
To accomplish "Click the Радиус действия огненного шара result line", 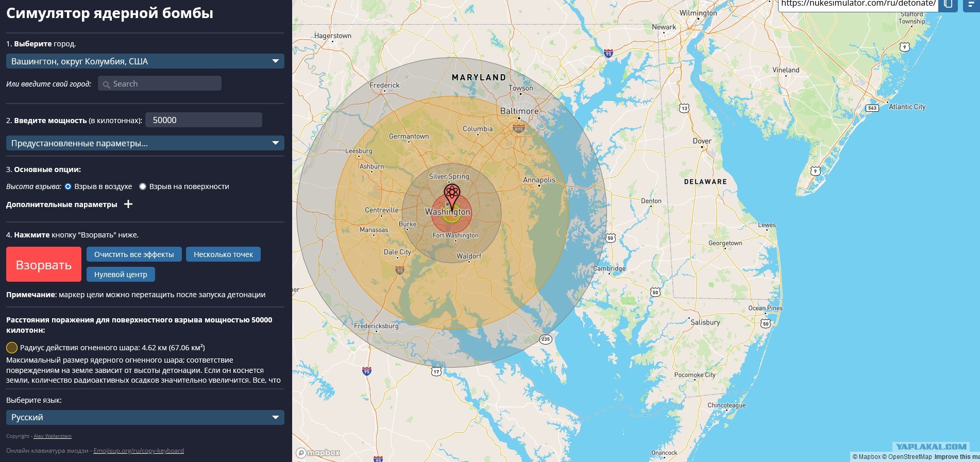I will 112,348.
